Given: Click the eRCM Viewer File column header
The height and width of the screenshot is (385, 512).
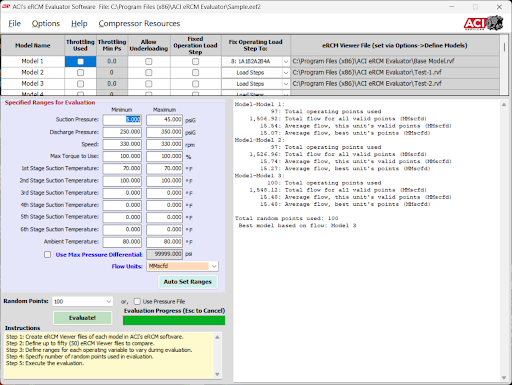Looking at the screenshot, I should pyautogui.click(x=395, y=45).
